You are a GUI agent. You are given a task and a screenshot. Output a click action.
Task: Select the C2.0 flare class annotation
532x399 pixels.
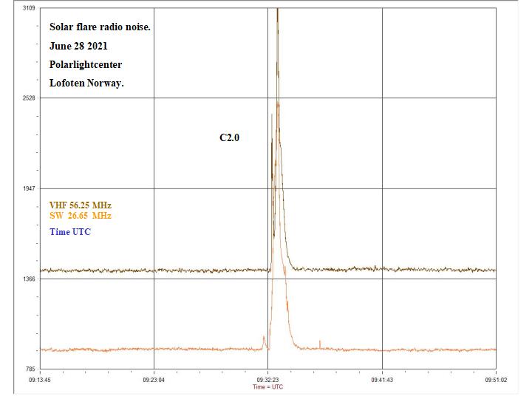pyautogui.click(x=230, y=138)
